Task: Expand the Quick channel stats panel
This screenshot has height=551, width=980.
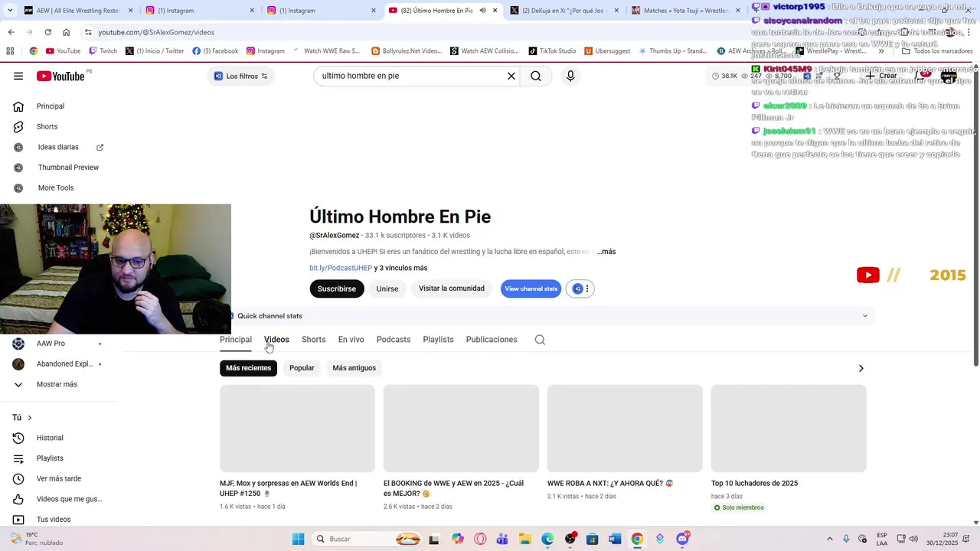Action: pos(865,316)
